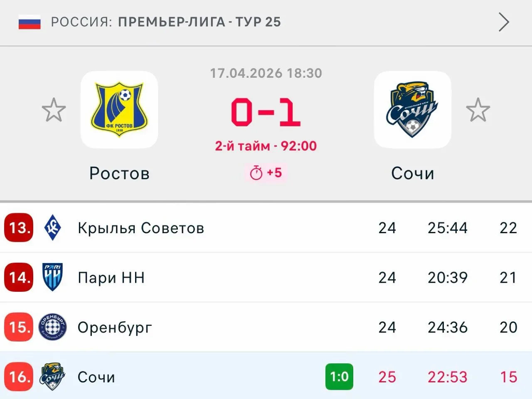
Task: Tap the red 16 position badge
Action: 19,377
